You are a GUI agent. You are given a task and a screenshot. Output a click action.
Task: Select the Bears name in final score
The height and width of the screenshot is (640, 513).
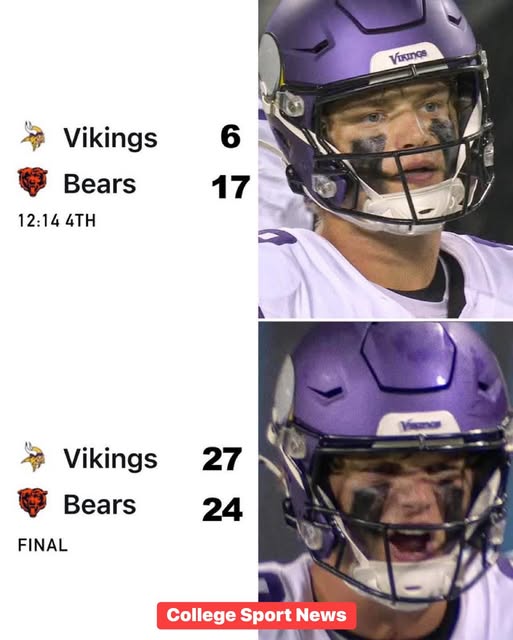click(100, 505)
